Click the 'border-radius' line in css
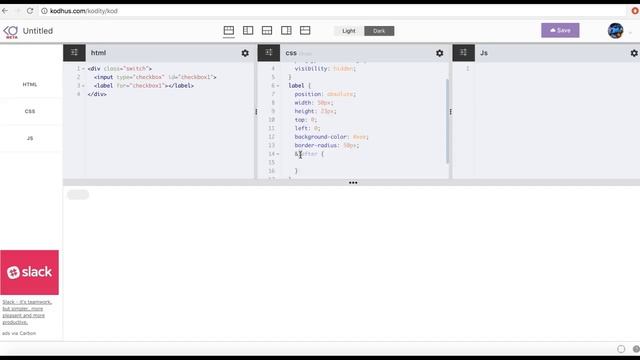640x360 pixels. pyautogui.click(x=327, y=146)
